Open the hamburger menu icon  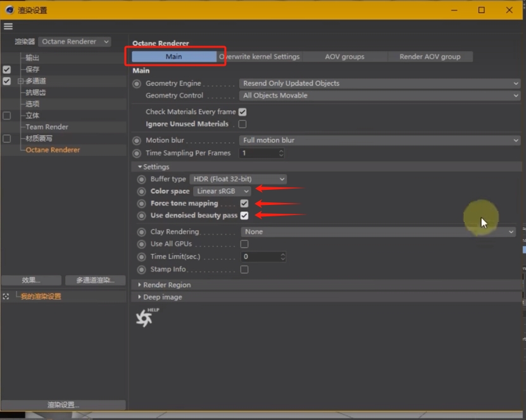click(8, 26)
